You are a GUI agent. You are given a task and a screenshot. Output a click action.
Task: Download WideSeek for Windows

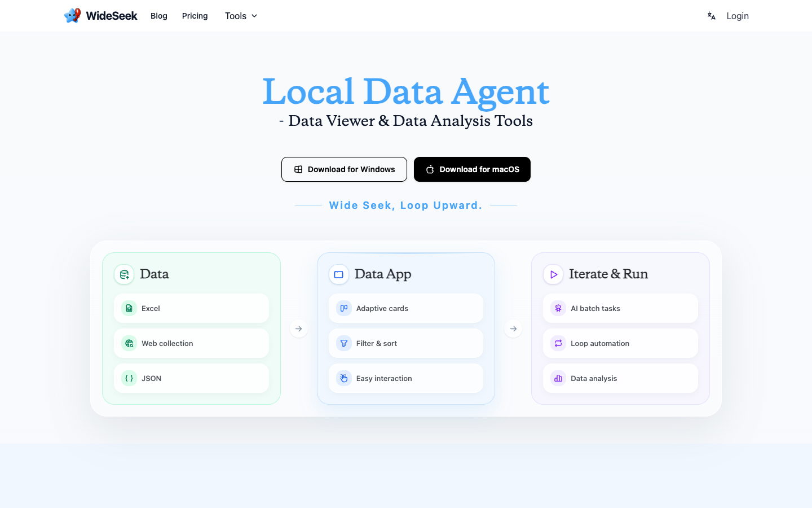[344, 169]
